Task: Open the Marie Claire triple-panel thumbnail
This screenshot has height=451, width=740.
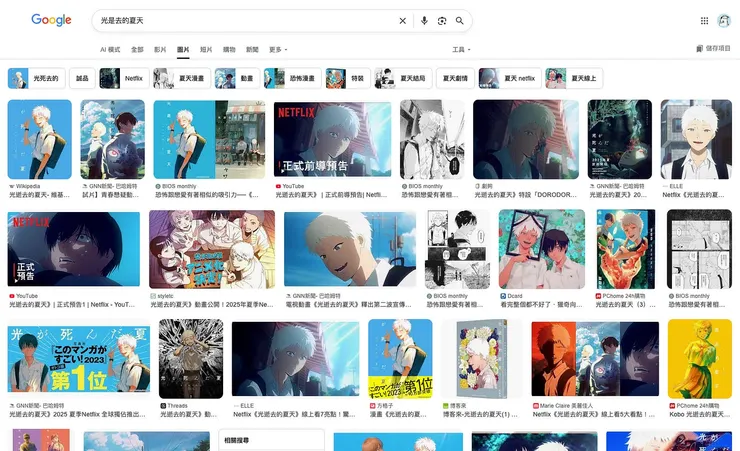Action: (x=595, y=359)
